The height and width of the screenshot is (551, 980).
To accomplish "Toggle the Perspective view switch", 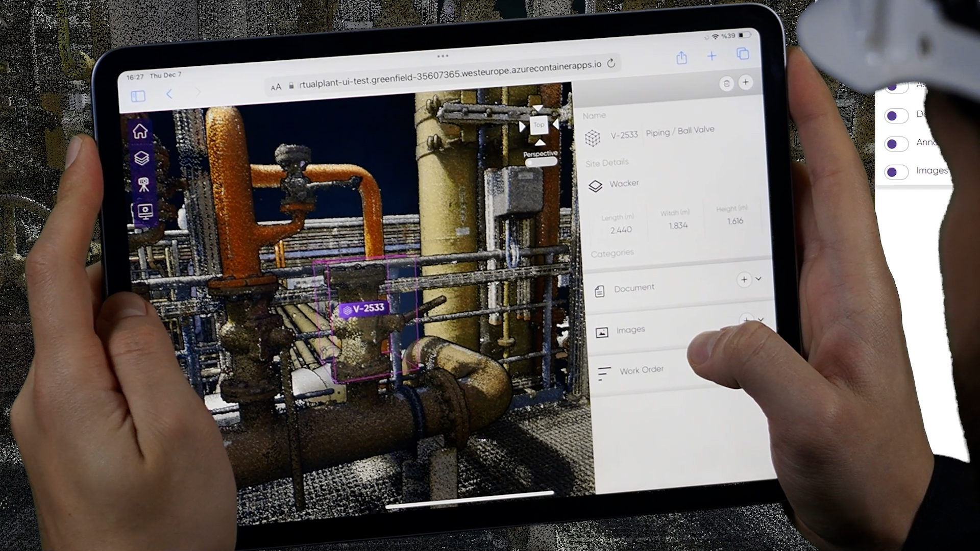I will coord(541,162).
